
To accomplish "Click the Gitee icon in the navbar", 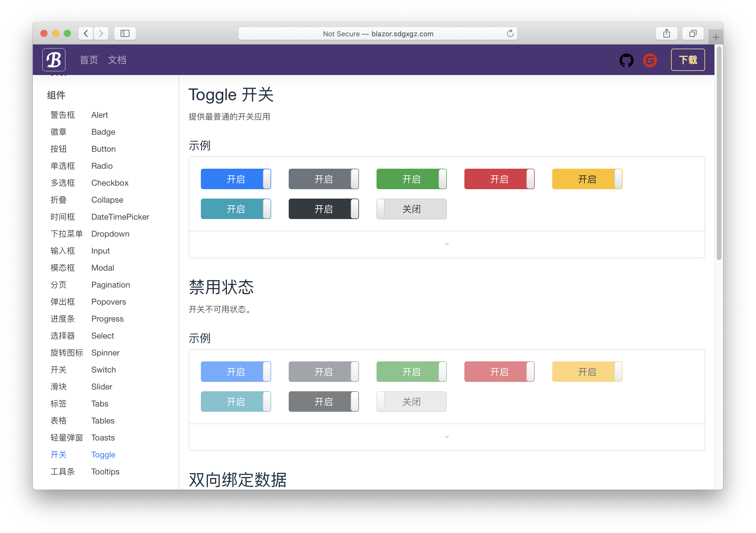I will [650, 60].
